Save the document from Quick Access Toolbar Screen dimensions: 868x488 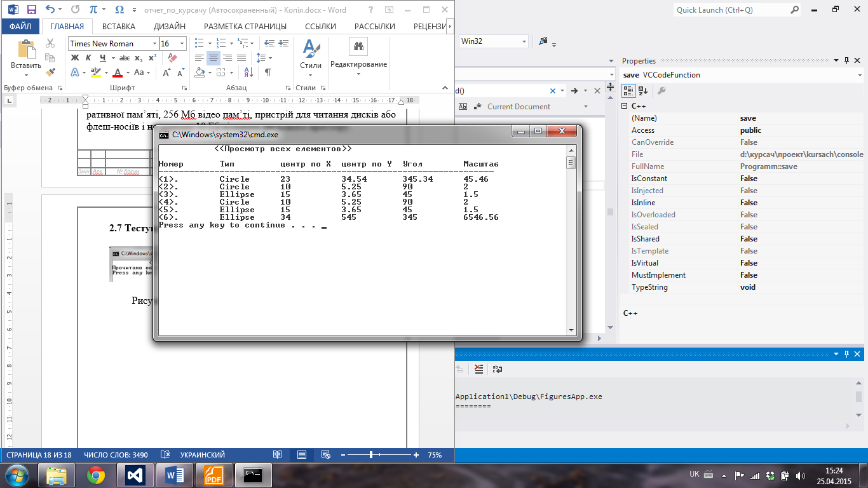pyautogui.click(x=32, y=10)
